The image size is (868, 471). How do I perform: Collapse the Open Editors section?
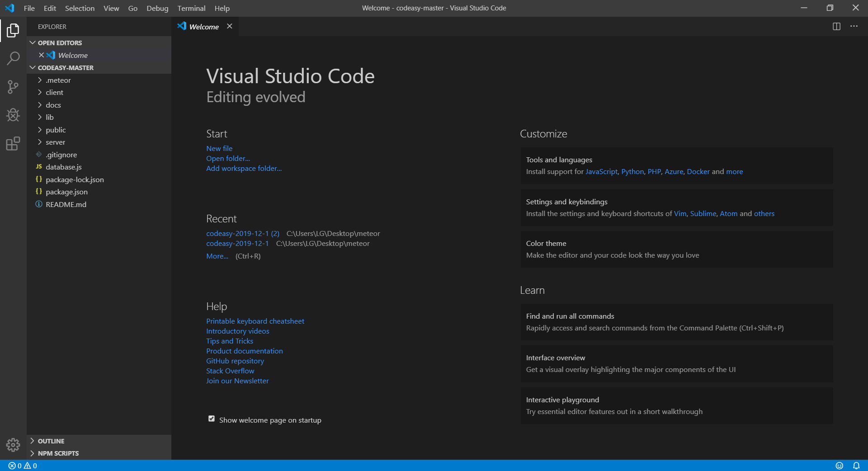point(33,42)
